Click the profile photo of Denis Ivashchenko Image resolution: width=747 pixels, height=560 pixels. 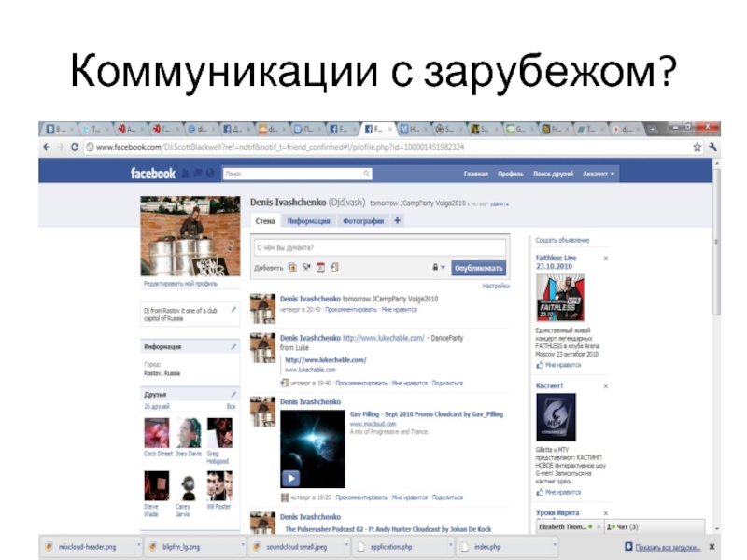(x=190, y=236)
